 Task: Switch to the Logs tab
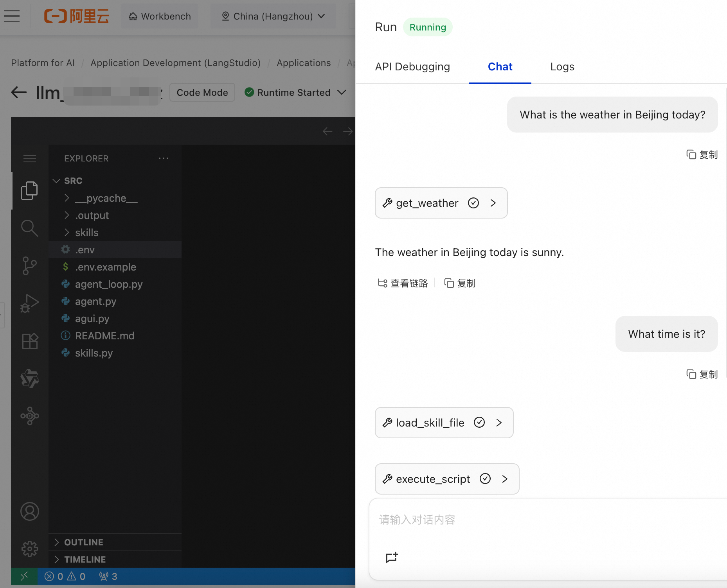click(x=562, y=67)
